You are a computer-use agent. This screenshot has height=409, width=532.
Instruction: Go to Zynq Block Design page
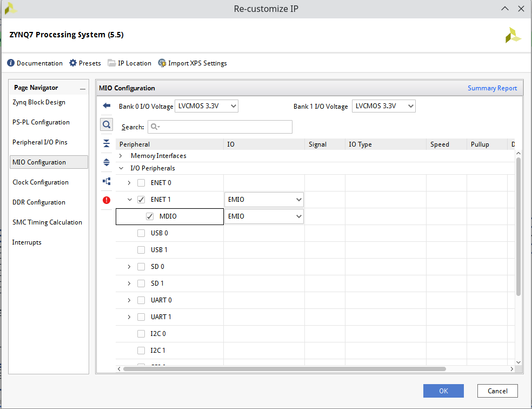point(39,102)
